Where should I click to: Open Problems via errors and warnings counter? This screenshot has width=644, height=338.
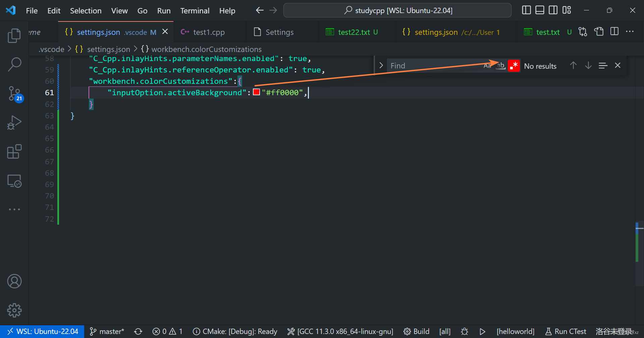167,331
